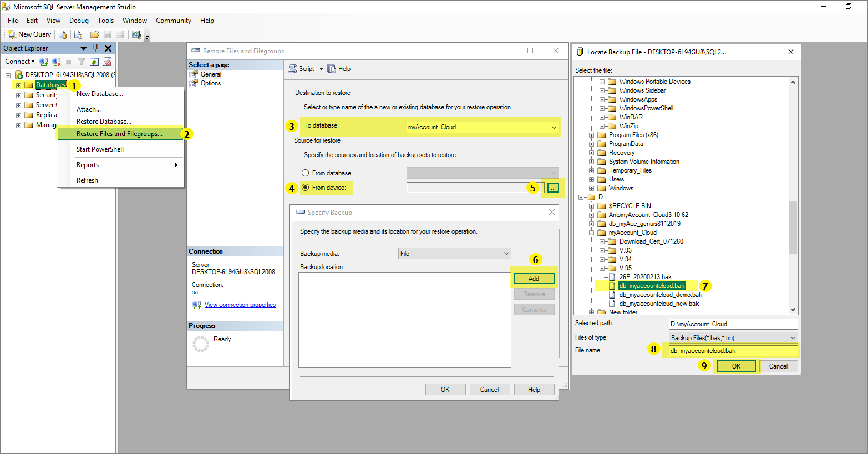The width and height of the screenshot is (868, 454).
Task: Pin the Object Explorer panel
Action: click(95, 48)
